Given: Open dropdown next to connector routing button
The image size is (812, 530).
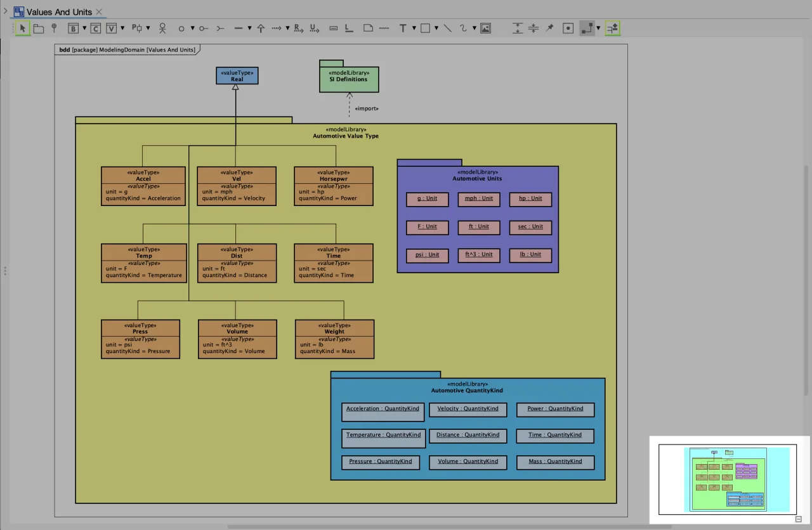Looking at the screenshot, I should tap(598, 29).
